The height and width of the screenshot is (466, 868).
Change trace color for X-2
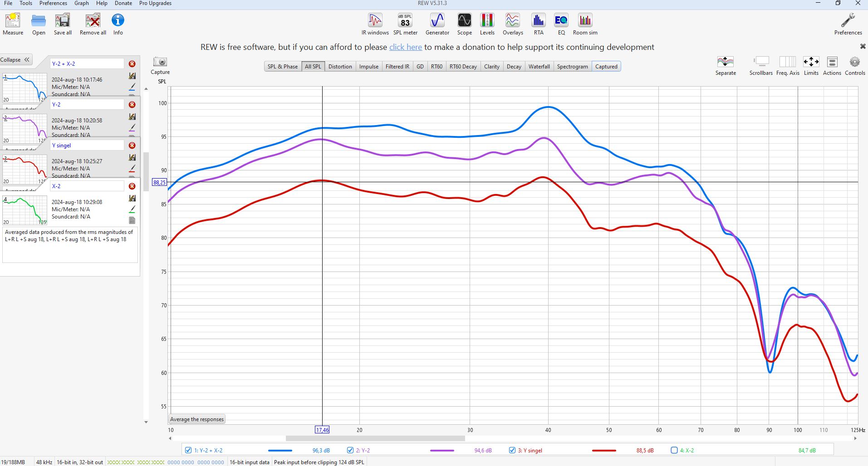click(132, 209)
